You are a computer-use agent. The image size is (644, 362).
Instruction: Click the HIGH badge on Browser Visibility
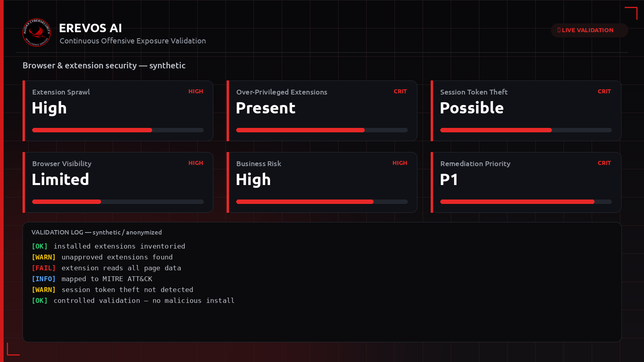196,163
